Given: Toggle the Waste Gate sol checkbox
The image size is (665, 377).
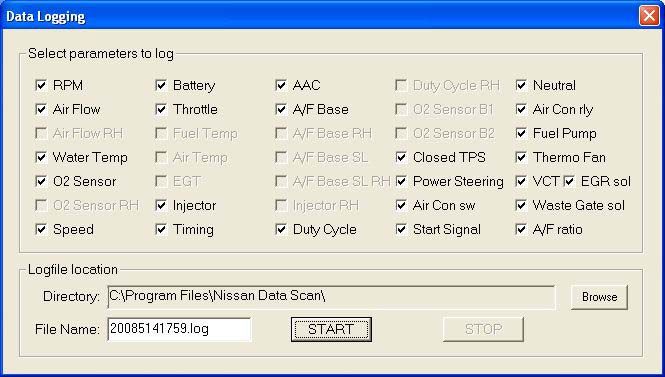Looking at the screenshot, I should 521,205.
